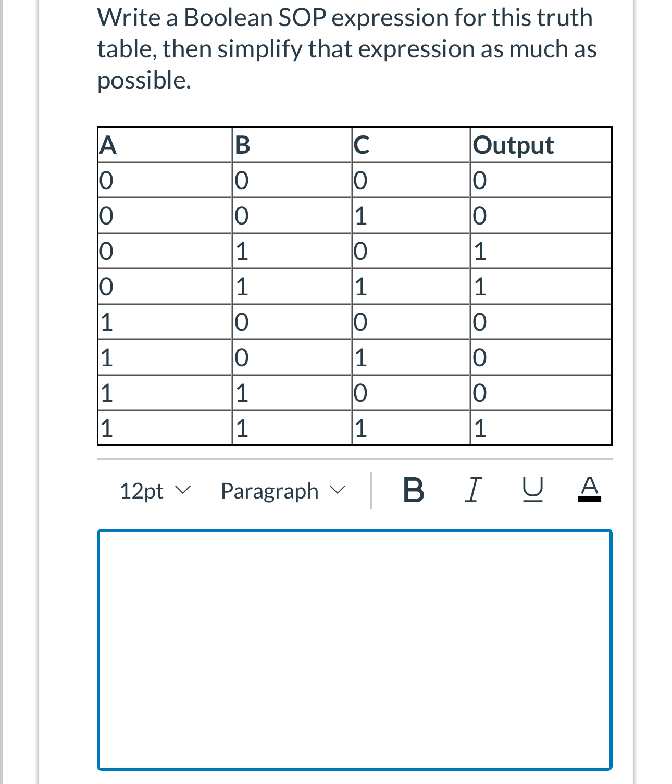Screen dimensions: 672x784
Task: Click the truth table A header cell
Action: (x=107, y=145)
